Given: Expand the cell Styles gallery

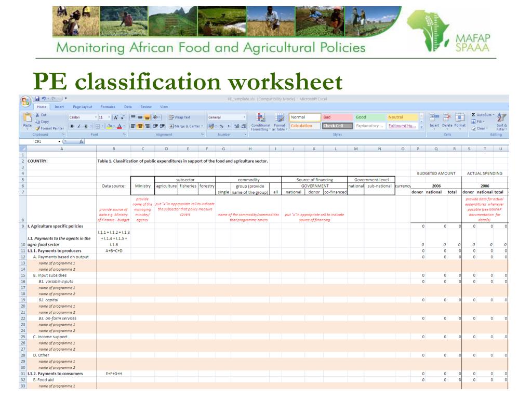Looking at the screenshot, I should click(x=421, y=127).
